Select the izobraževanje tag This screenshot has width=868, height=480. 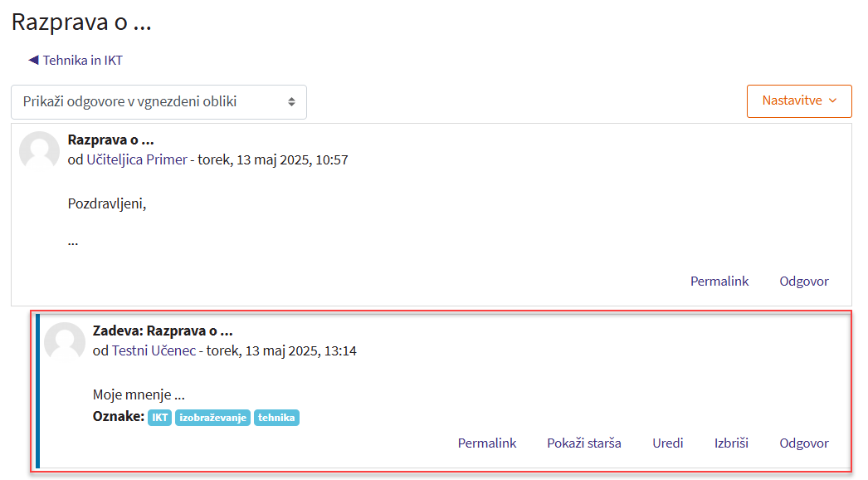[212, 418]
